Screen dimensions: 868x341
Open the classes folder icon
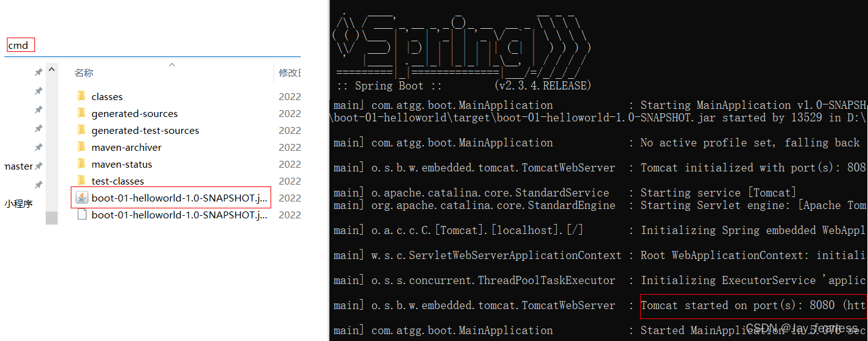(81, 96)
